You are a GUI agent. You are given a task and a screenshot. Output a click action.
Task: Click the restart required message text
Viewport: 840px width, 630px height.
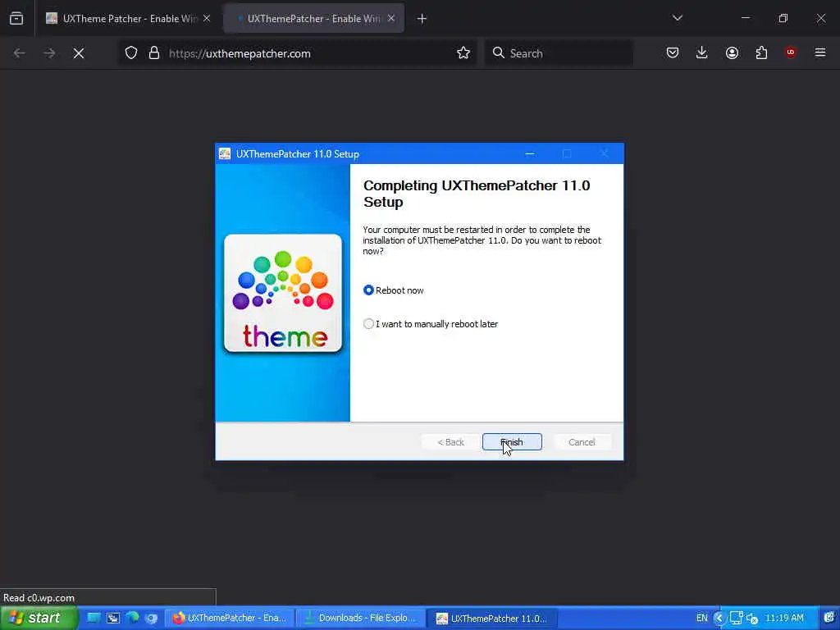pos(482,240)
